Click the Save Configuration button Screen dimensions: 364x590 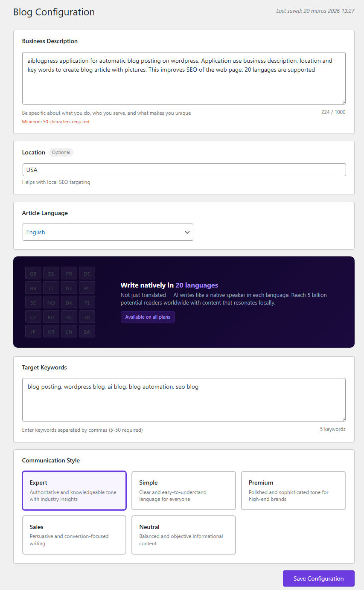[x=318, y=578]
